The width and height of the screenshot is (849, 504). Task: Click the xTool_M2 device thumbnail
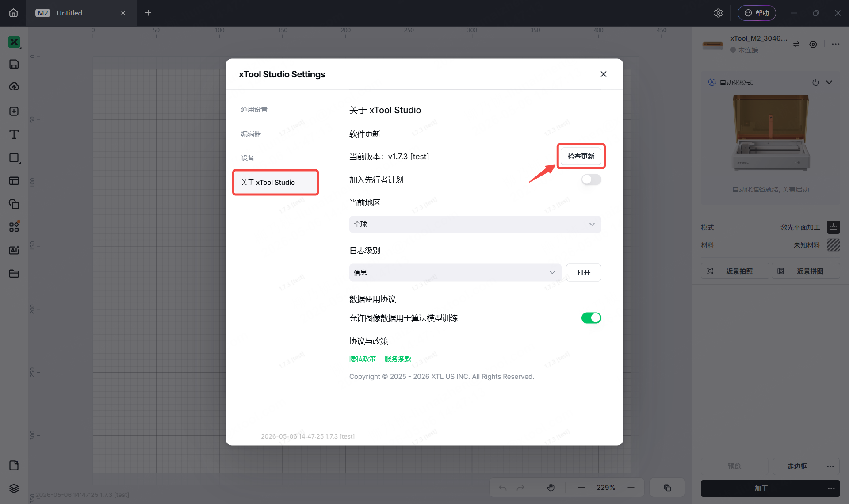coord(713,44)
